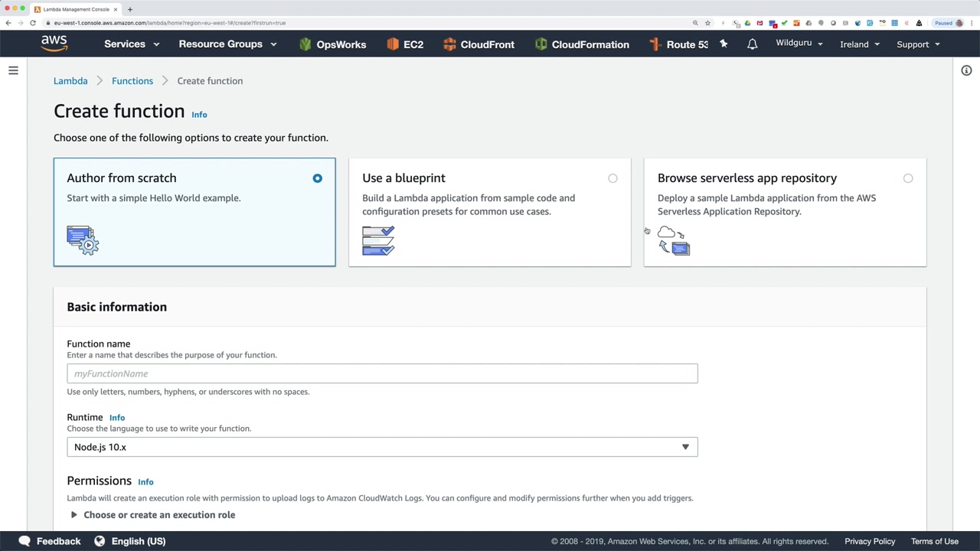Click the Feedback button in footer

(50, 541)
